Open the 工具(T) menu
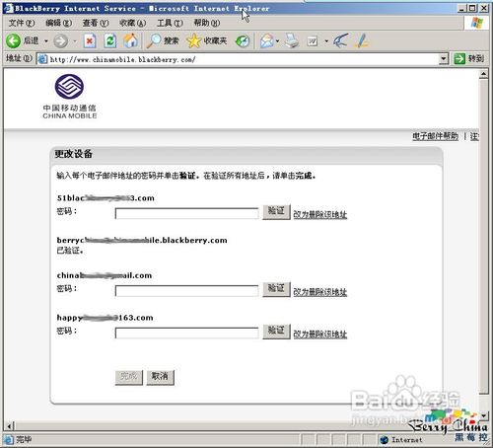The width and height of the screenshot is (493, 448). (170, 23)
